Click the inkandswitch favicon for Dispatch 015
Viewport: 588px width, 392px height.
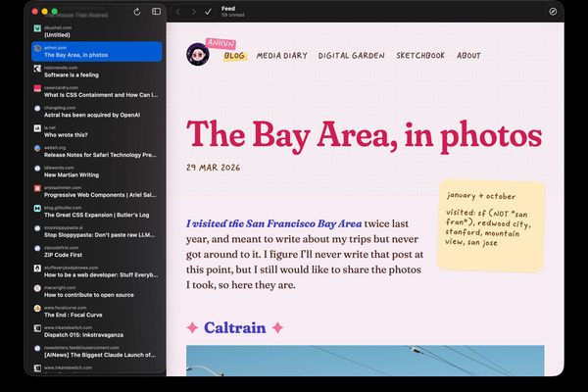tap(37, 328)
